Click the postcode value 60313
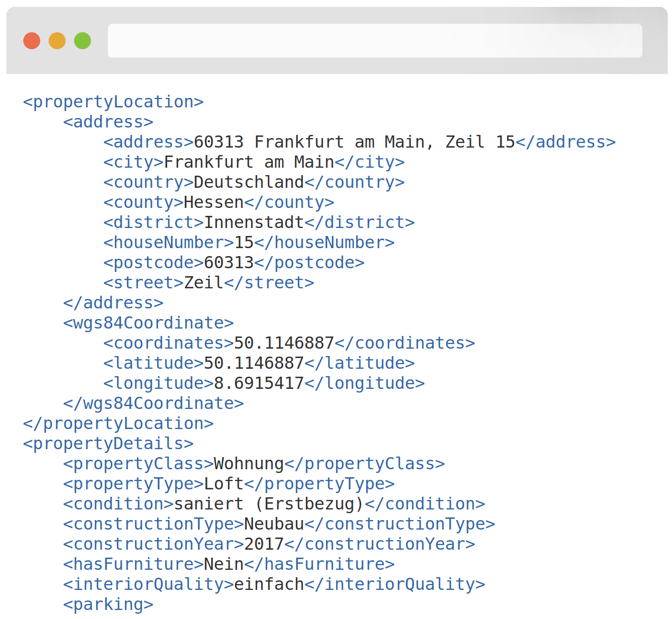 [x=229, y=262]
